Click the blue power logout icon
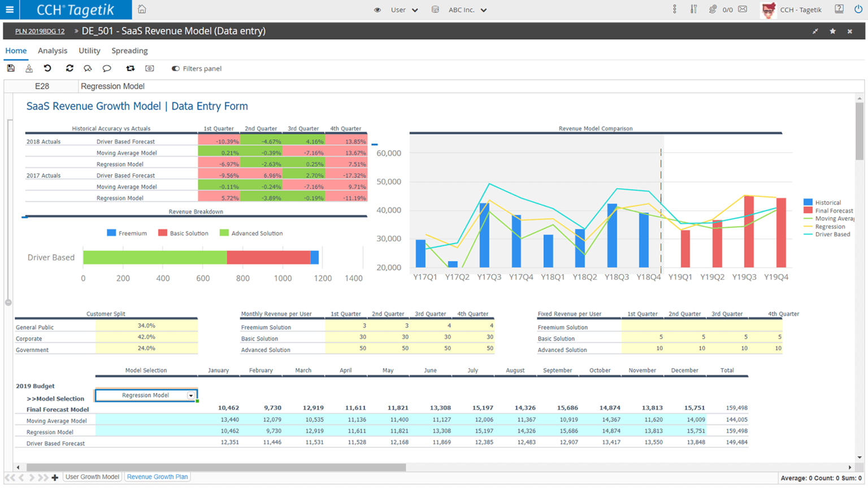This screenshot has width=868, height=488. click(858, 9)
